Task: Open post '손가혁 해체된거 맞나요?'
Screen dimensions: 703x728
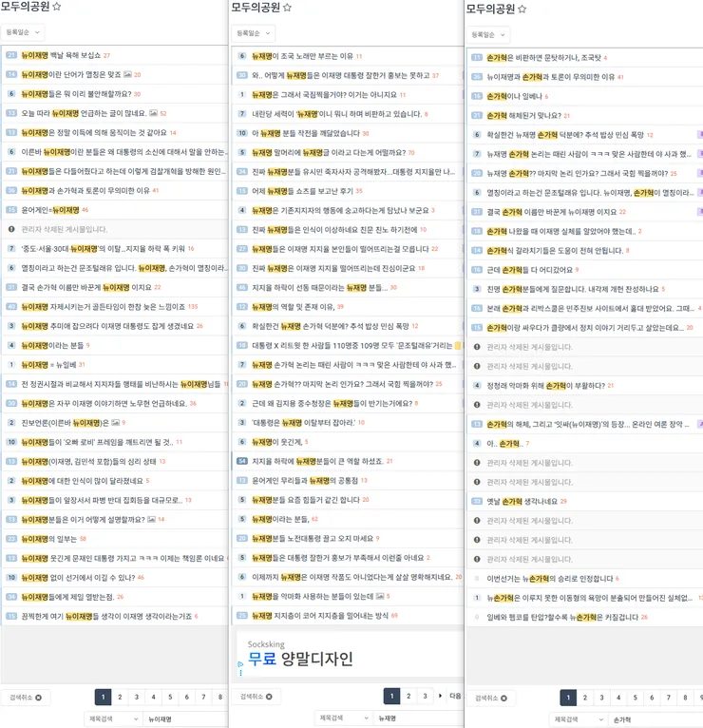Action: coord(523,116)
